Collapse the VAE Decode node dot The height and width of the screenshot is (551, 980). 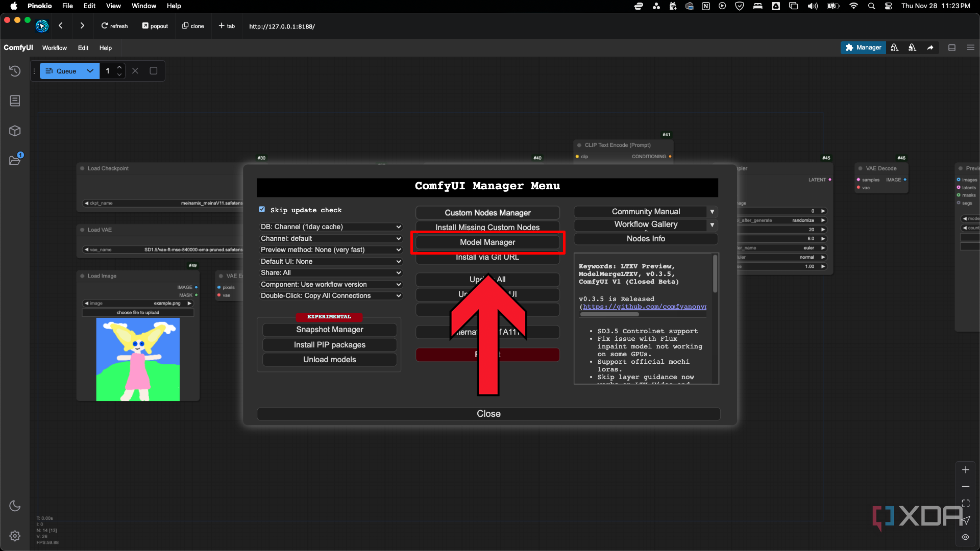(861, 168)
